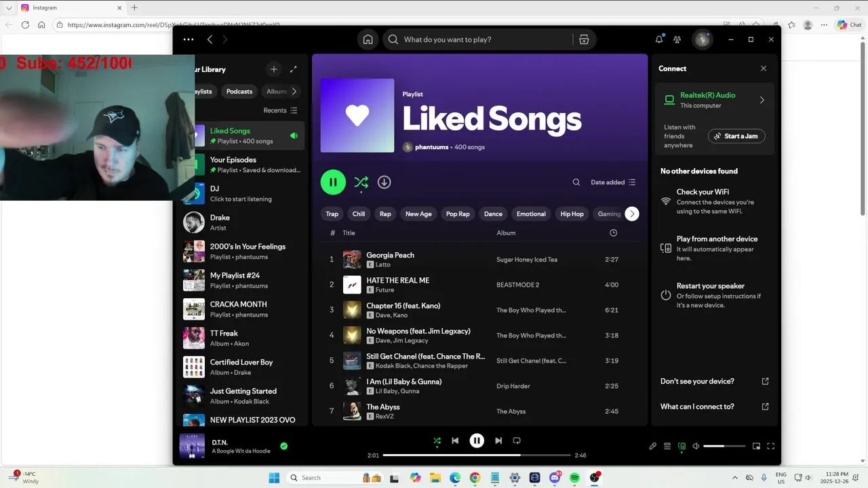868x488 pixels.
Task: Create a new playlist with the plus icon
Action: [x=274, y=69]
